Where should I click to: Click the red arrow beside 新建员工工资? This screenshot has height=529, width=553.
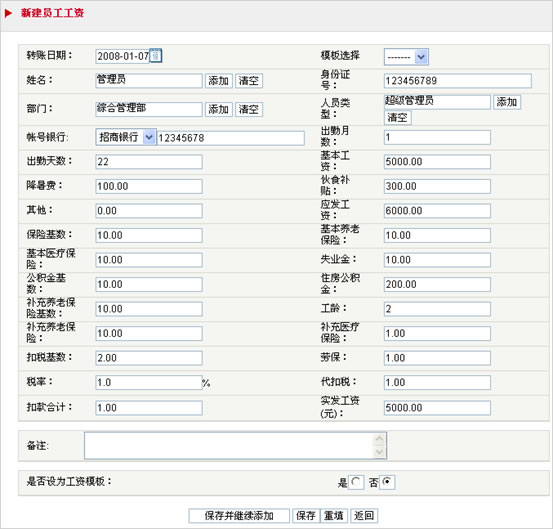(8, 13)
